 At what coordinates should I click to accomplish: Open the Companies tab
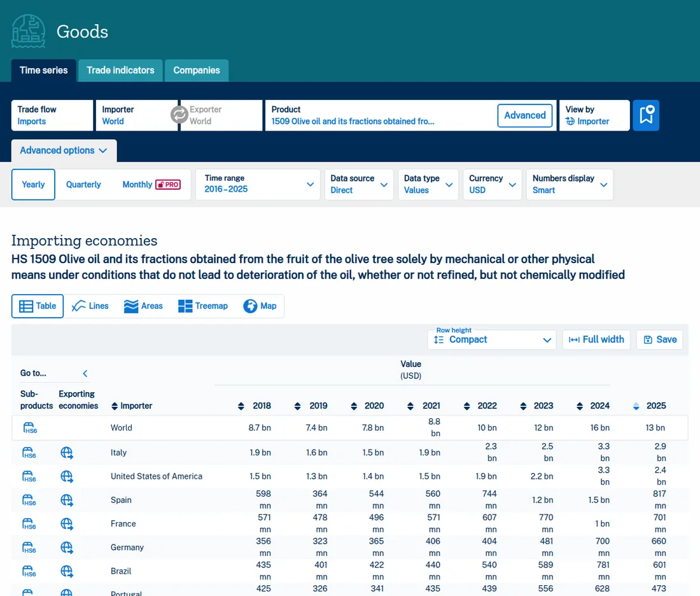click(x=197, y=71)
